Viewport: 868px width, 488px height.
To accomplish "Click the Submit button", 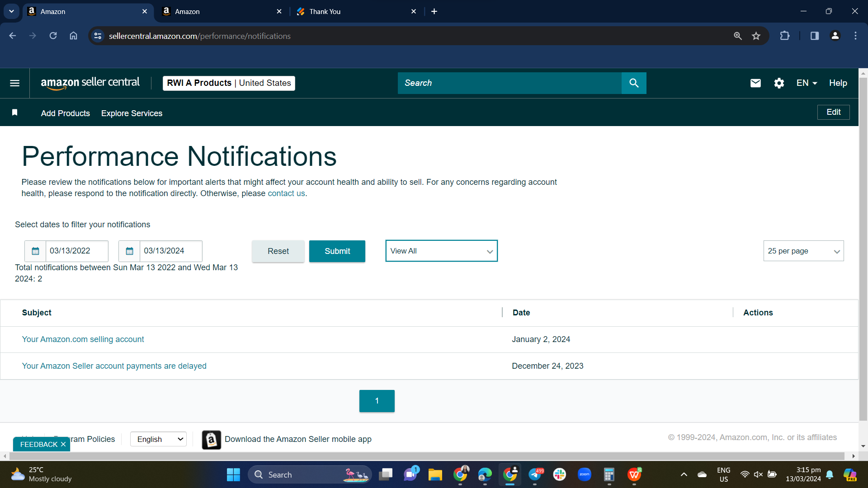I will point(337,251).
